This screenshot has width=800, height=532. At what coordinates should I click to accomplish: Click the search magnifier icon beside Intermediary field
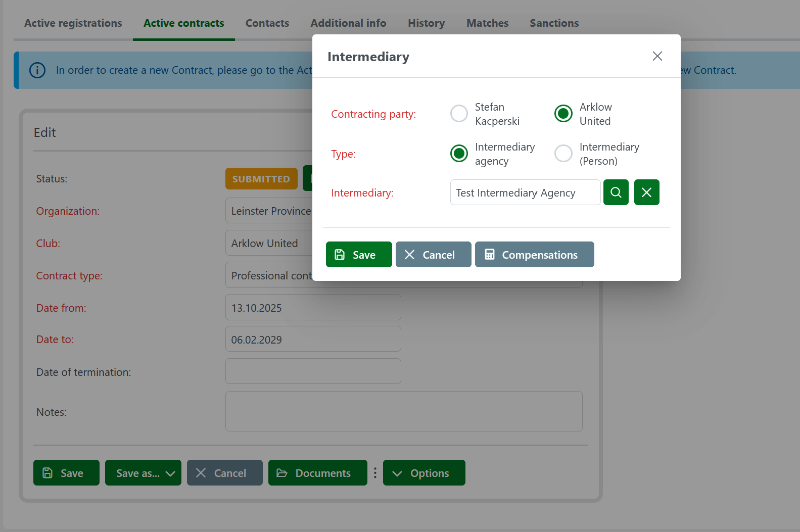[x=616, y=192]
